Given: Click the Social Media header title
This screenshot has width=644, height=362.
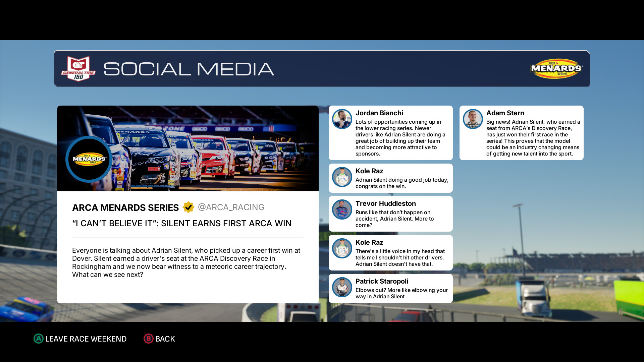Looking at the screenshot, I should [189, 69].
